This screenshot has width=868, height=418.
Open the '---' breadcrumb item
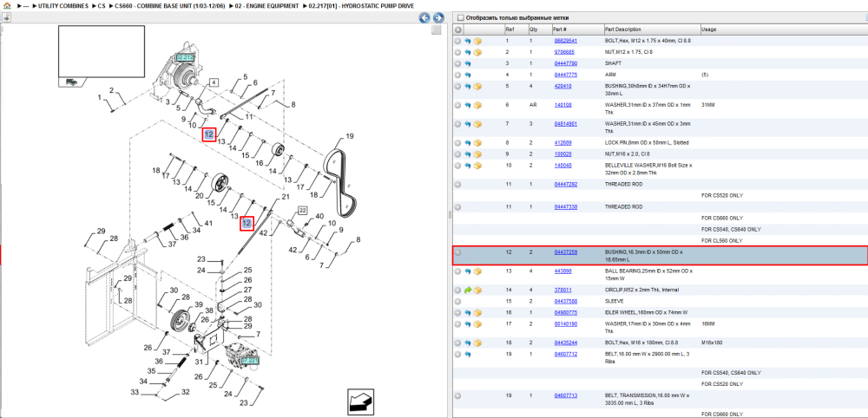pyautogui.click(x=25, y=5)
